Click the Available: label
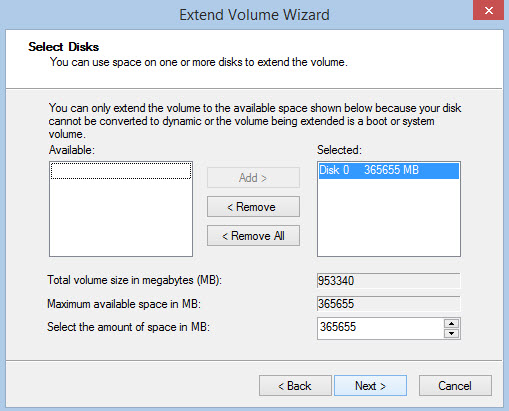Screen dimensions: 509x411 click(72, 150)
